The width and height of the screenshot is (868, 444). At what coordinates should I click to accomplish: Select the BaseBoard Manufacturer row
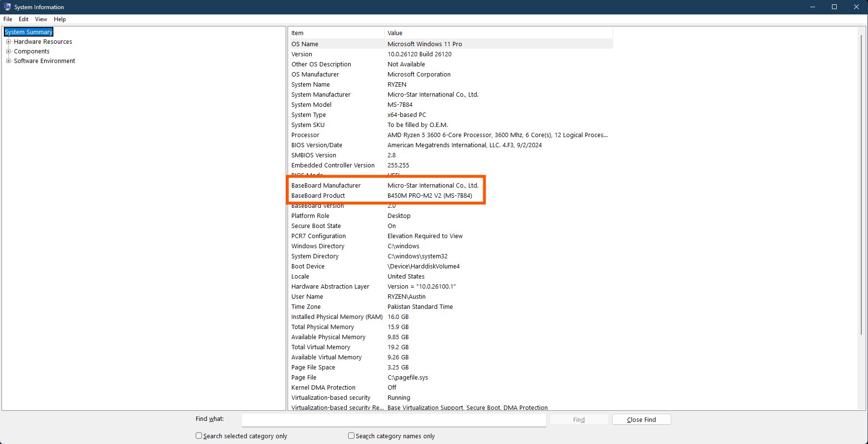click(x=451, y=185)
